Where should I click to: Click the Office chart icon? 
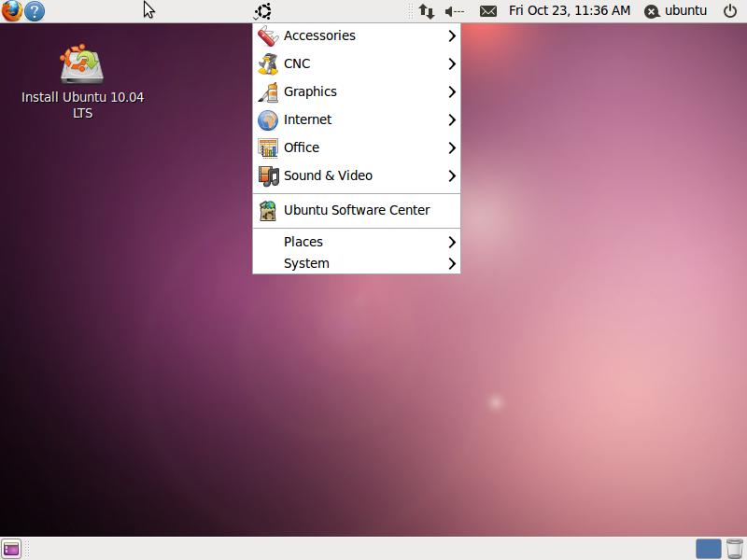point(268,148)
